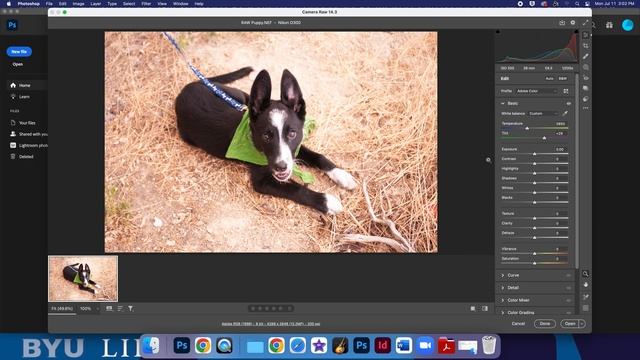Open the White balance Custom dropdown
This screenshot has width=640, height=360.
(543, 113)
